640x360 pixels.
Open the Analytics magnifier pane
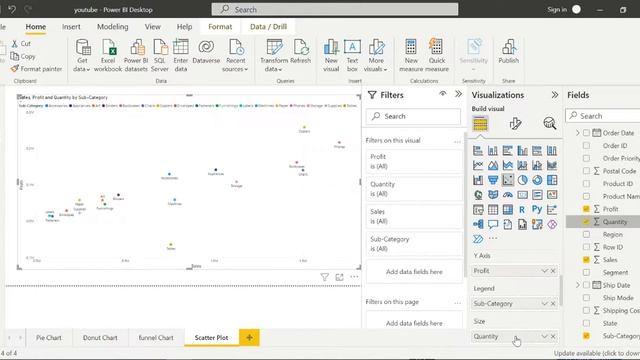point(549,123)
